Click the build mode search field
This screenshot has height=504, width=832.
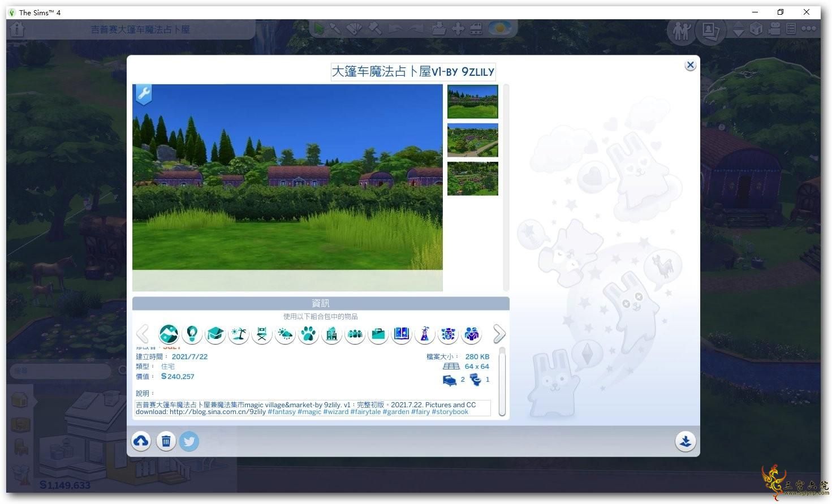59,371
